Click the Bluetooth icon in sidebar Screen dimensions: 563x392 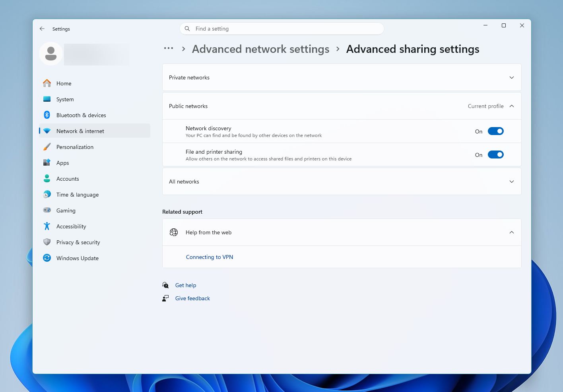47,115
